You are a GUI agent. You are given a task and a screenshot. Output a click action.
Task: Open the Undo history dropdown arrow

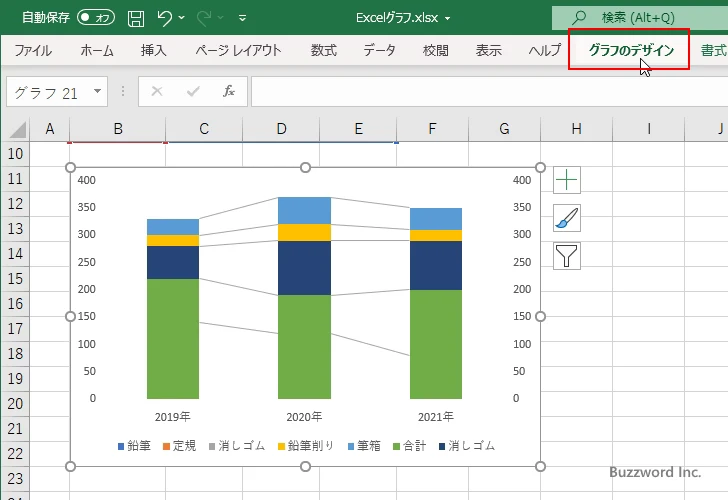coord(182,18)
